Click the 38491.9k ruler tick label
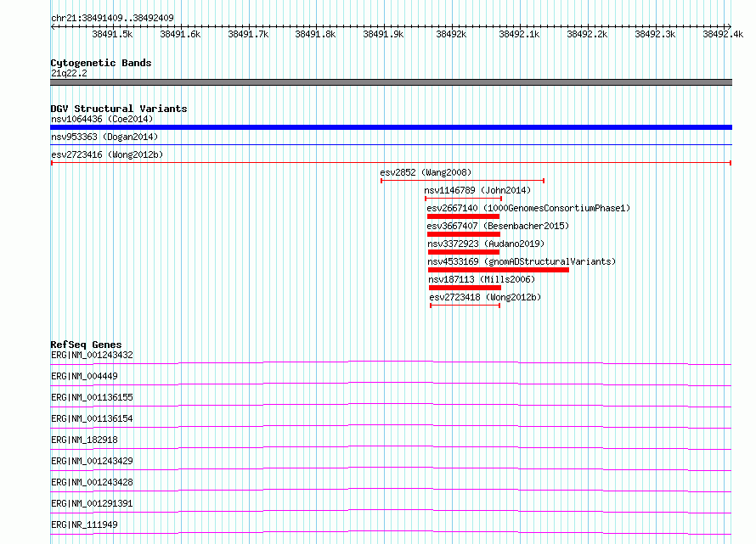Screen dimensions: 756x544 point(383,34)
